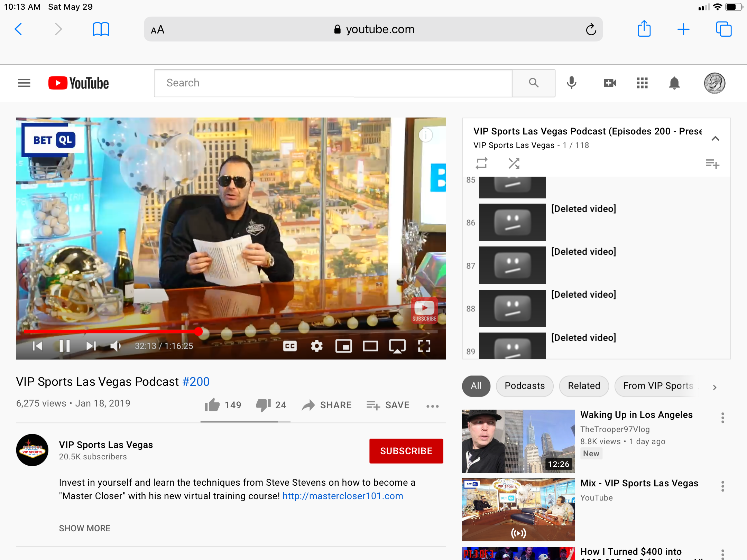Screen dimensions: 747x560
Task: Open the YouTube apps grid
Action: pos(642,83)
